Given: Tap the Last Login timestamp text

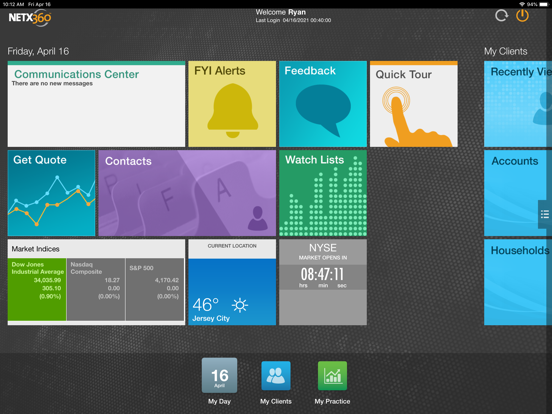Looking at the screenshot, I should (x=293, y=20).
